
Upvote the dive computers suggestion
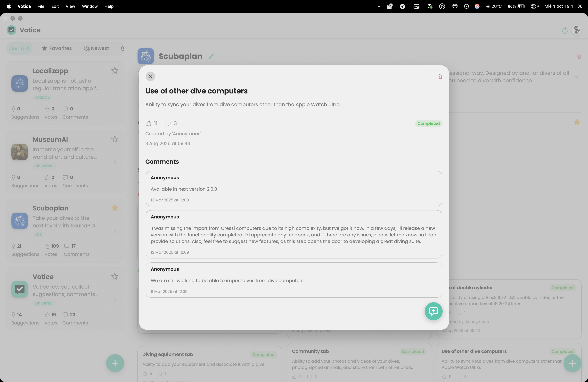[148, 123]
